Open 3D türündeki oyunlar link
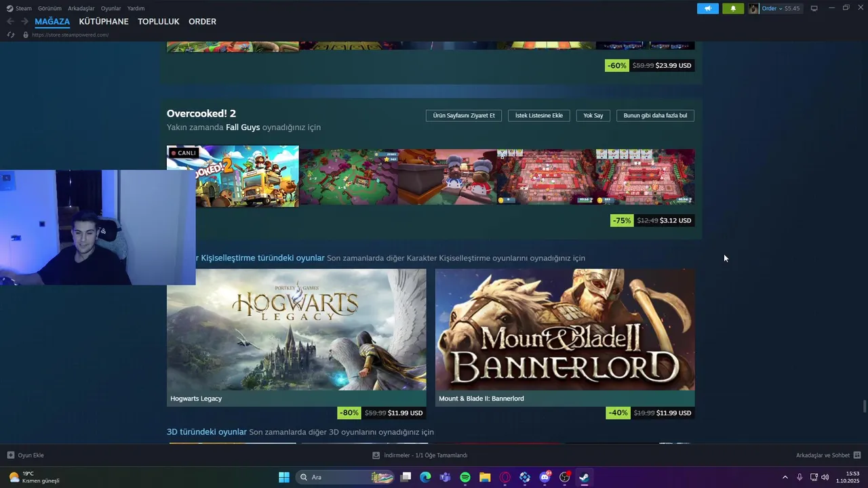Viewport: 868px width, 488px height. [x=207, y=432]
